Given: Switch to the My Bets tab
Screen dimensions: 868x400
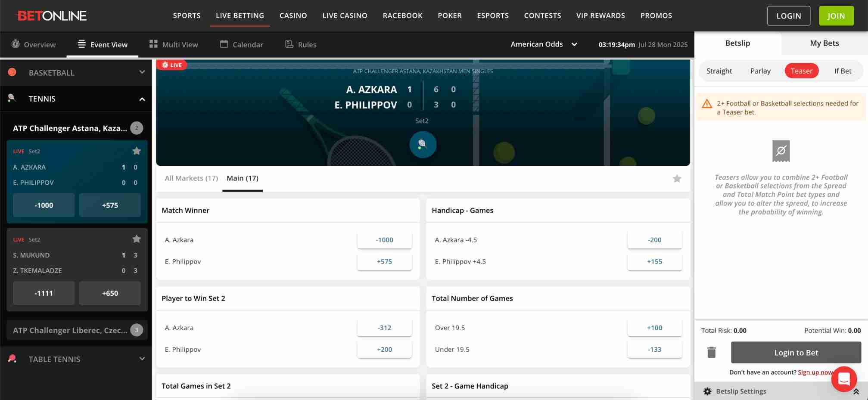Looking at the screenshot, I should tap(824, 43).
